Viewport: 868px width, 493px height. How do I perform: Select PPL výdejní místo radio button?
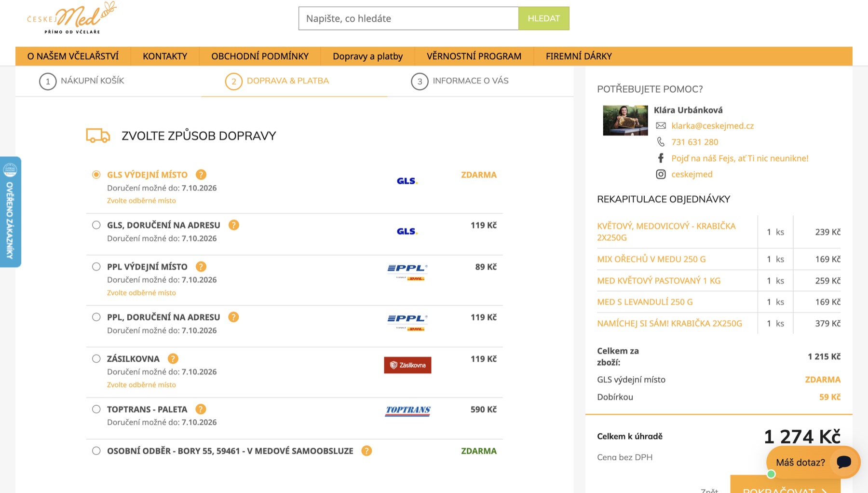tap(96, 267)
